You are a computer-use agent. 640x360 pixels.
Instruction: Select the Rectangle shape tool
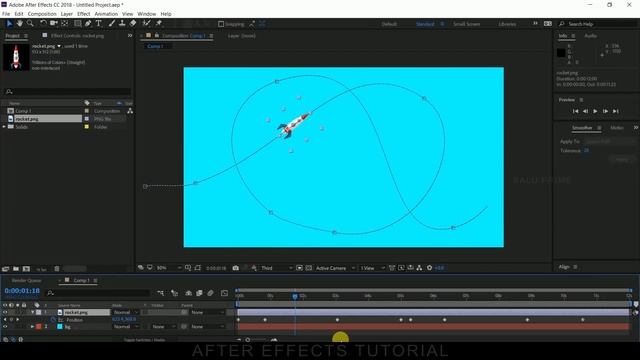point(77,24)
